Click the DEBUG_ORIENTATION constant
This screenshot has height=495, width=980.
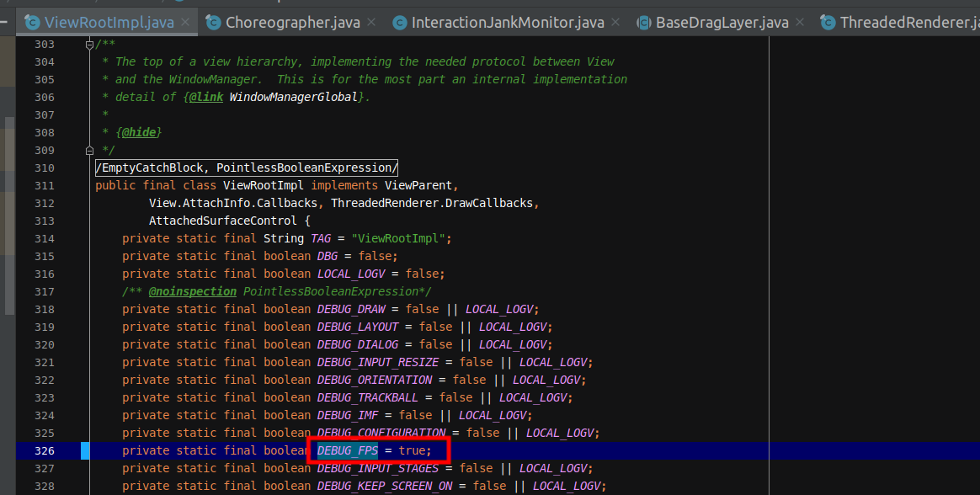(375, 380)
